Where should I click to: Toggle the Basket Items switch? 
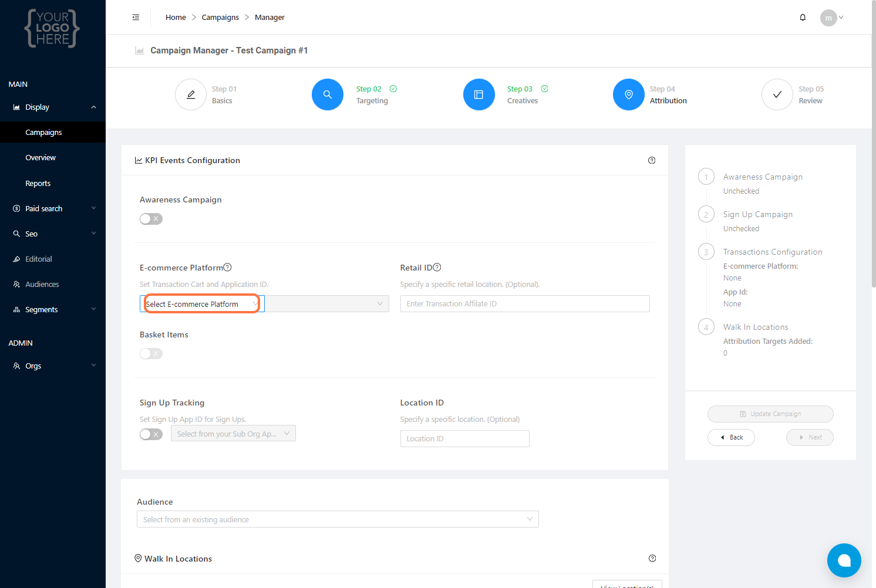pos(151,354)
